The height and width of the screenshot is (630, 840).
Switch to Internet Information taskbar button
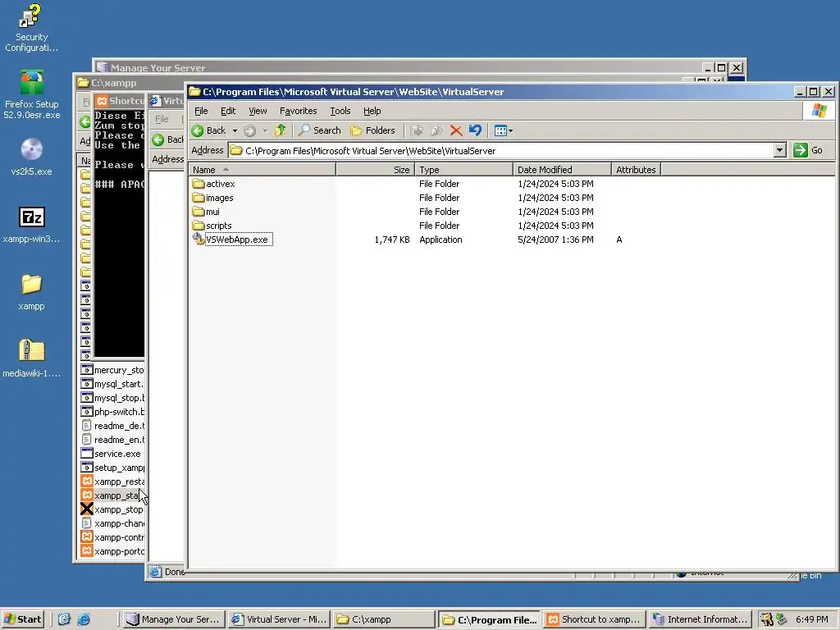[x=699, y=619]
